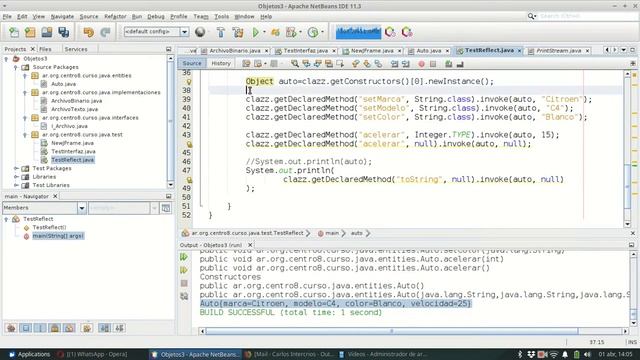The height and width of the screenshot is (360, 640).
Task: Click the volume icon in system tray
Action: click(587, 354)
